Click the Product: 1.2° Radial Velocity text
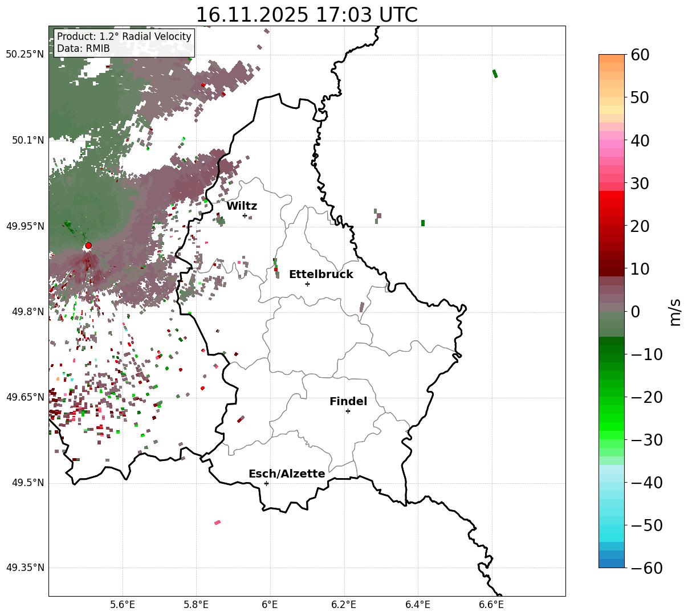This screenshot has width=688, height=616. (x=124, y=36)
